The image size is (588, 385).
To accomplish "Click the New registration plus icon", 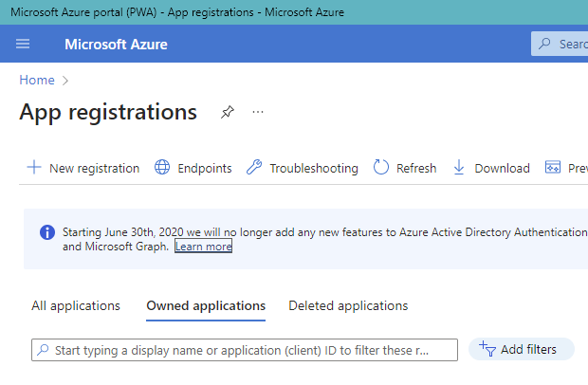I will 34,168.
